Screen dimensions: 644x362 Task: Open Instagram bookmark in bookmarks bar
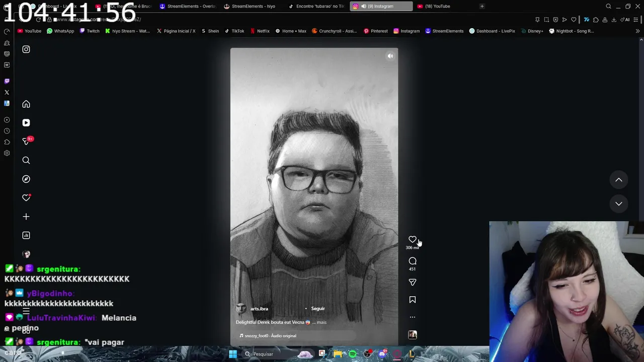[x=407, y=31]
